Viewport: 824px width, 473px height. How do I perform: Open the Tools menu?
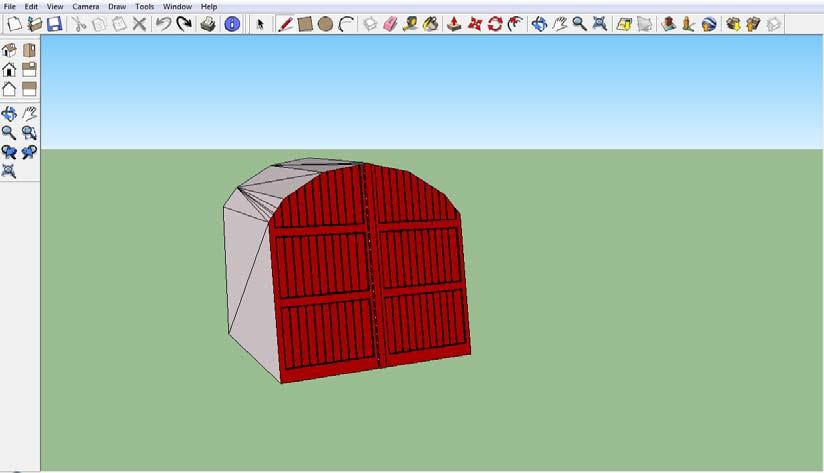click(x=145, y=7)
